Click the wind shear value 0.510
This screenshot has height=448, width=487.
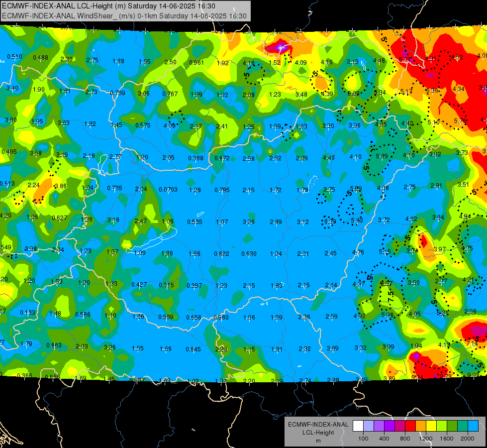[x=14, y=57]
